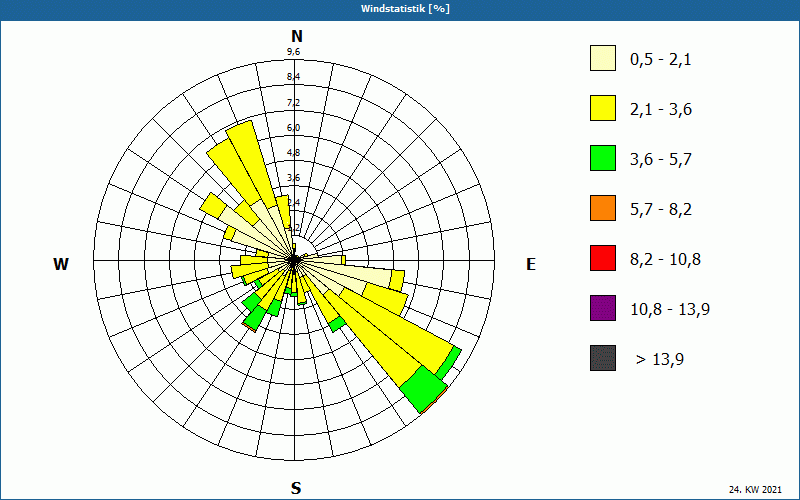Click the legend label '0,5 - 2,1'
800x500 pixels.
click(x=660, y=60)
